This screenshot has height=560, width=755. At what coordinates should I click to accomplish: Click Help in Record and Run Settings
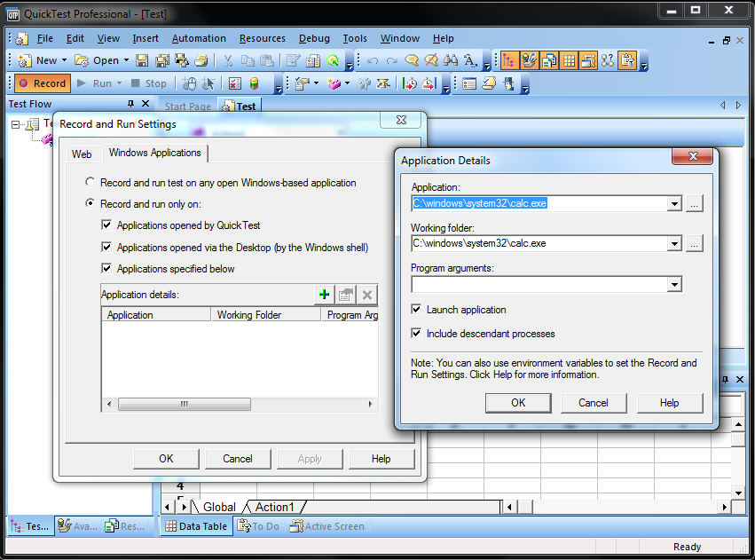point(381,459)
